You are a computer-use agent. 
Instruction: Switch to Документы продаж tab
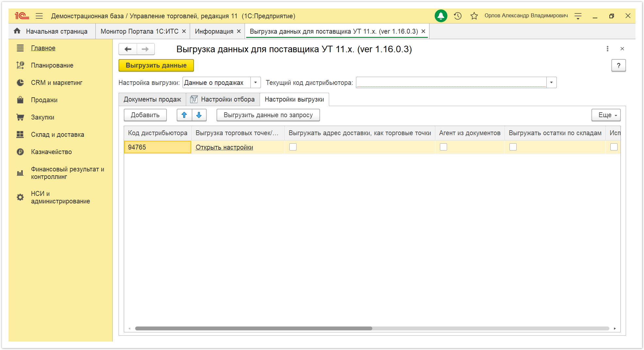tap(152, 99)
